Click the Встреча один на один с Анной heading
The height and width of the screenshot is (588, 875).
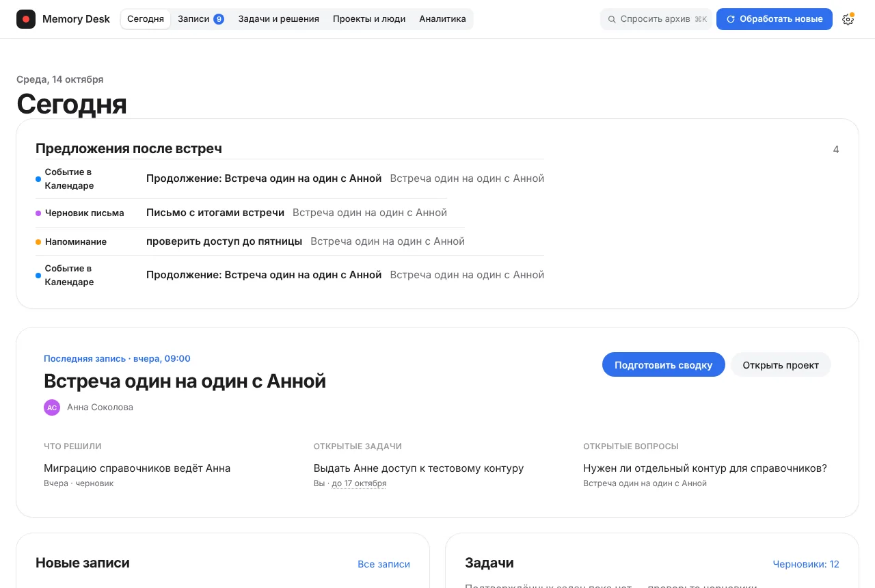click(x=185, y=381)
